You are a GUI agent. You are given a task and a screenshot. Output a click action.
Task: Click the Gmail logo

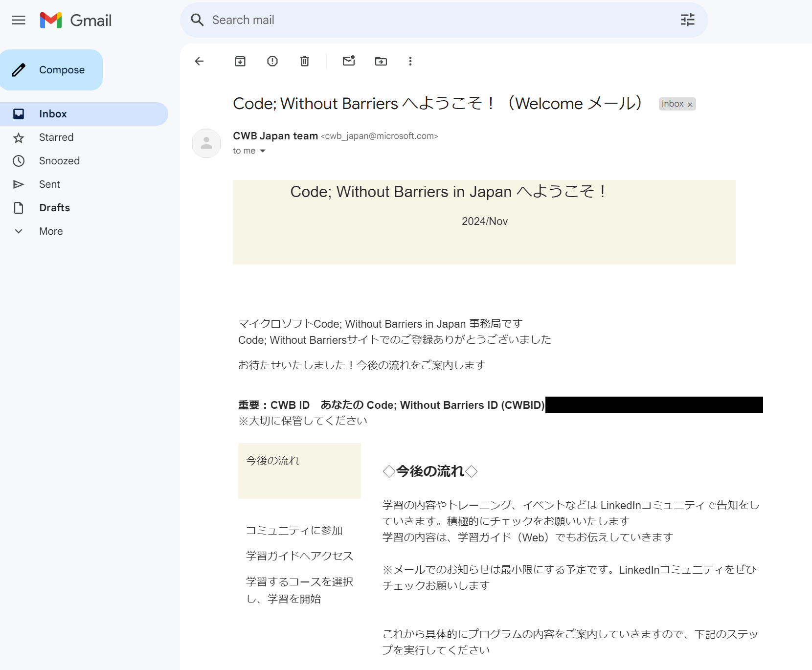(76, 20)
